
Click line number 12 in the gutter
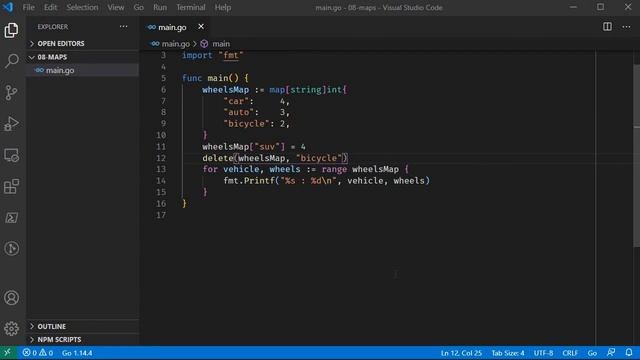click(161, 158)
